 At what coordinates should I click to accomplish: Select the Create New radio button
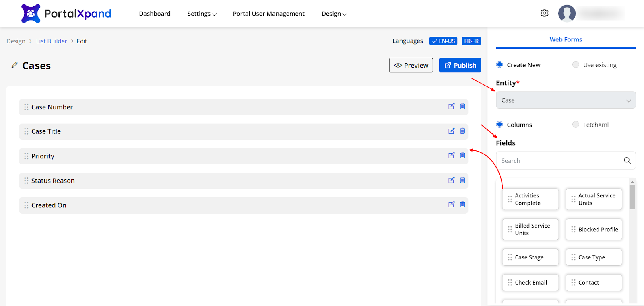click(500, 65)
